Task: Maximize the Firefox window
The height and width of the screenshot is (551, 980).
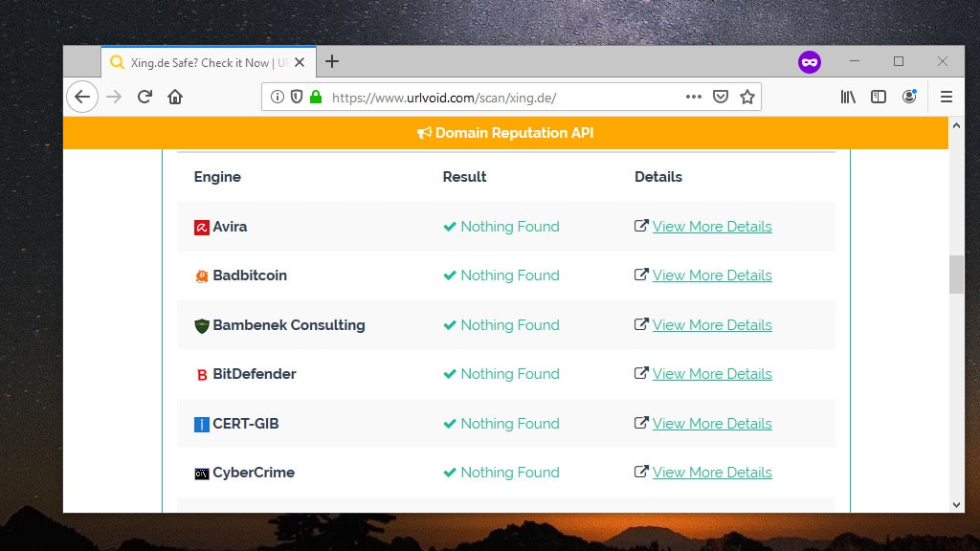Action: point(898,61)
